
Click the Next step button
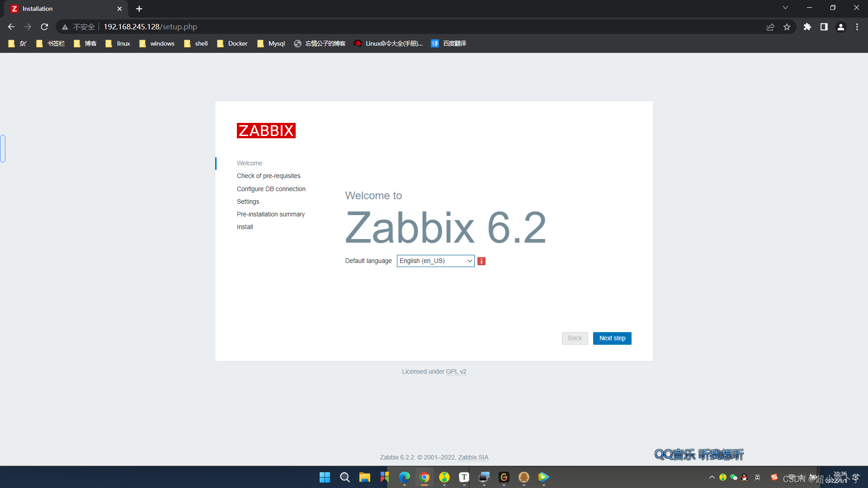pos(612,338)
